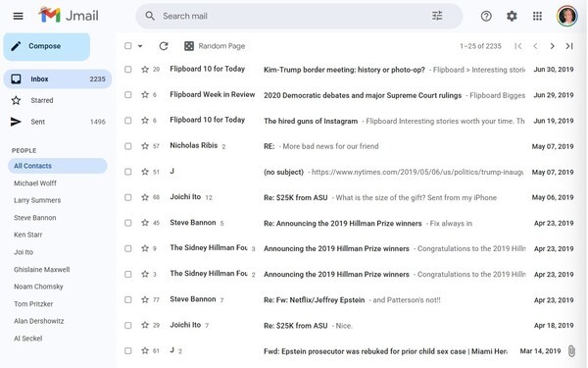Click the Random Page dice icon
This screenshot has width=588, height=368.
tap(189, 46)
